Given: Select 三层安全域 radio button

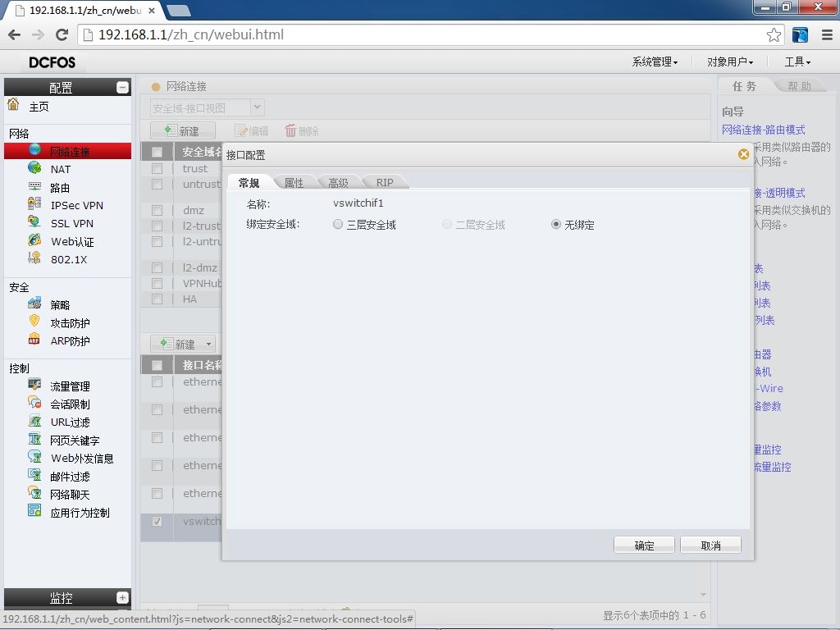Looking at the screenshot, I should pyautogui.click(x=337, y=224).
